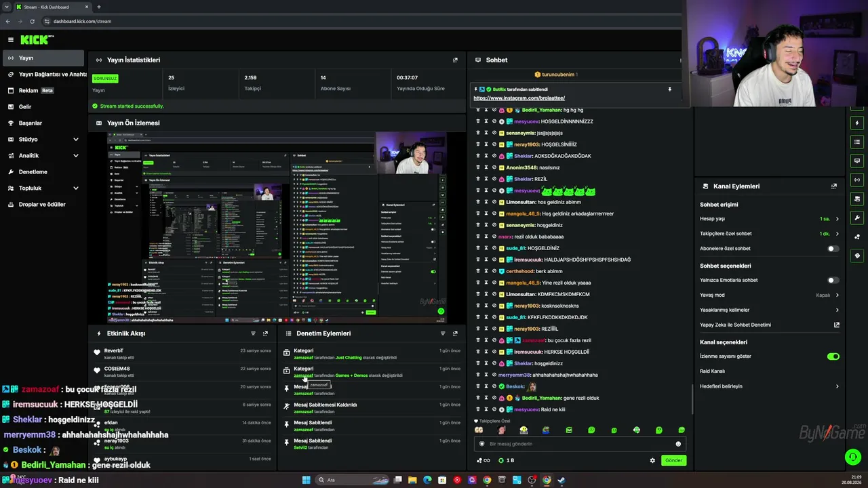This screenshot has width=868, height=488.
Task: Open filter dropdown of Denetim Eylemleri
Action: [443, 333]
